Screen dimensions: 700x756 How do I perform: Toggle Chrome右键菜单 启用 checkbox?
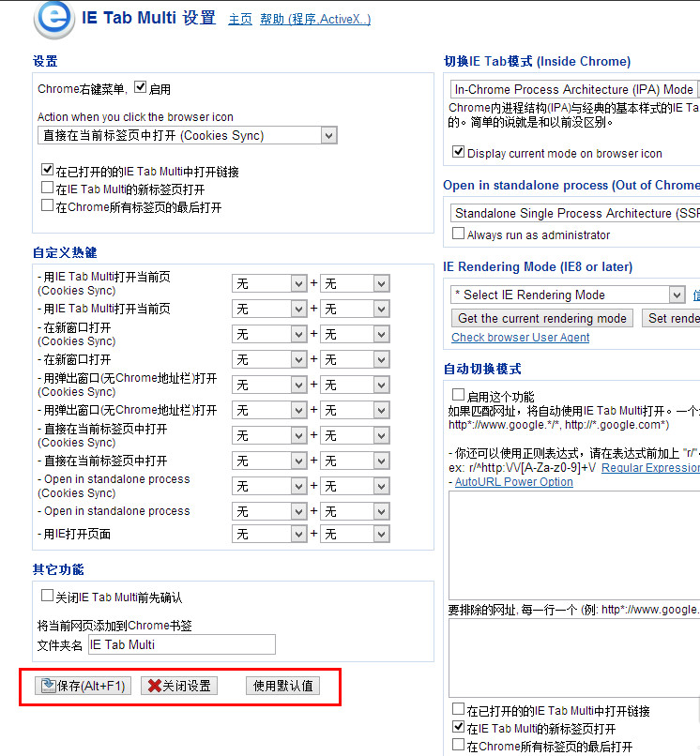click(x=141, y=88)
